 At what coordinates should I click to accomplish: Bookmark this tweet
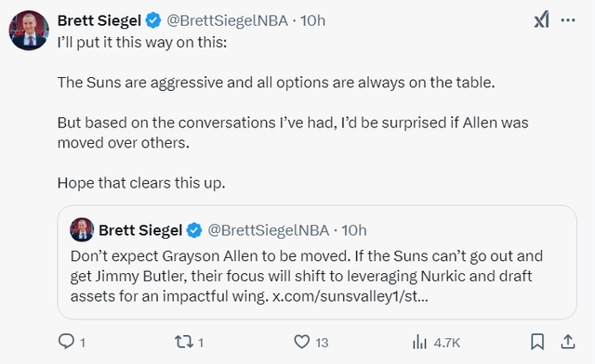pos(537,342)
